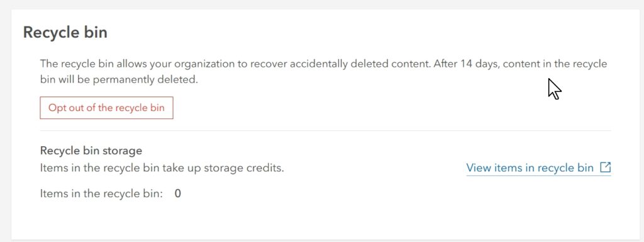Screen dimensions: 644x242
Task: Click the 'After 14 days' text in description
Action: pyautogui.click(x=466, y=64)
